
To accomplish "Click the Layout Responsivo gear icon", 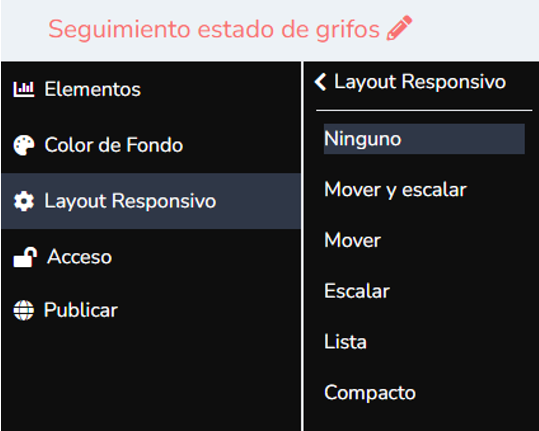I will [x=24, y=201].
